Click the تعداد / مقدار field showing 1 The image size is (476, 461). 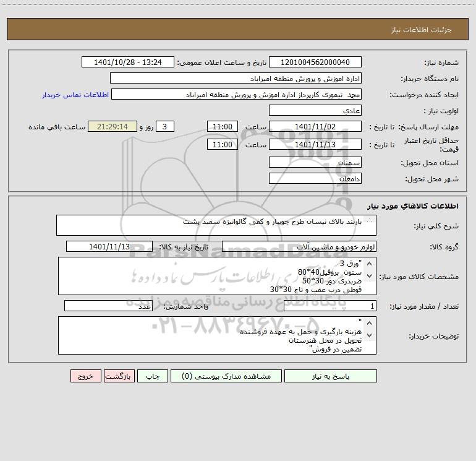[330, 306]
